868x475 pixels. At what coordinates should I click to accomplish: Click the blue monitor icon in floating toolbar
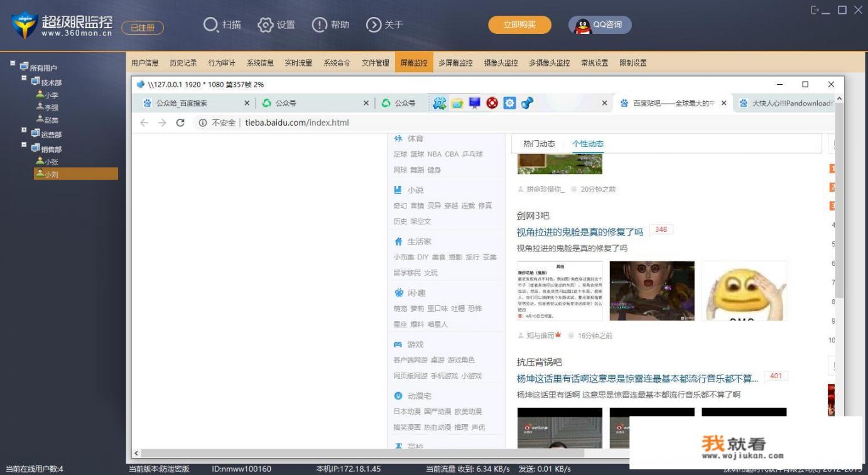pos(474,103)
